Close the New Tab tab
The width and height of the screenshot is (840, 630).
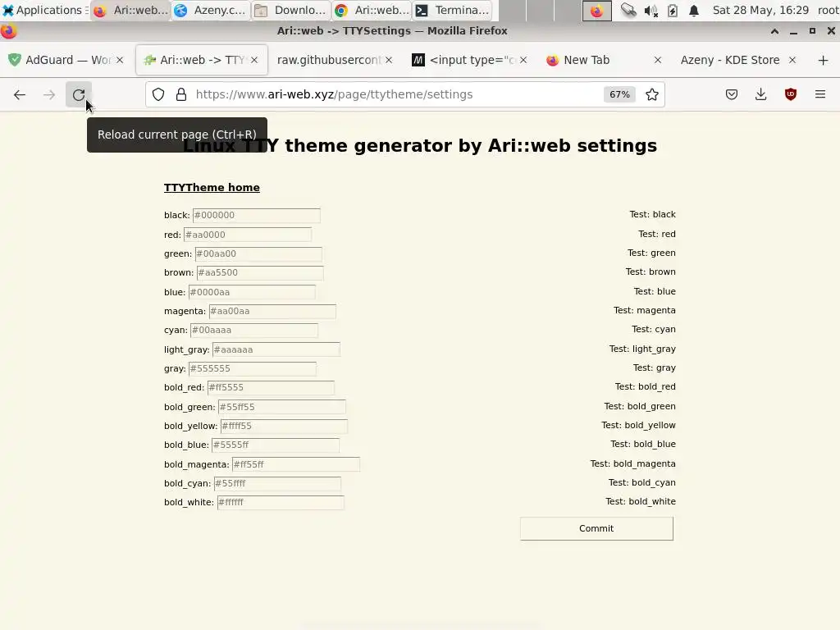(658, 60)
